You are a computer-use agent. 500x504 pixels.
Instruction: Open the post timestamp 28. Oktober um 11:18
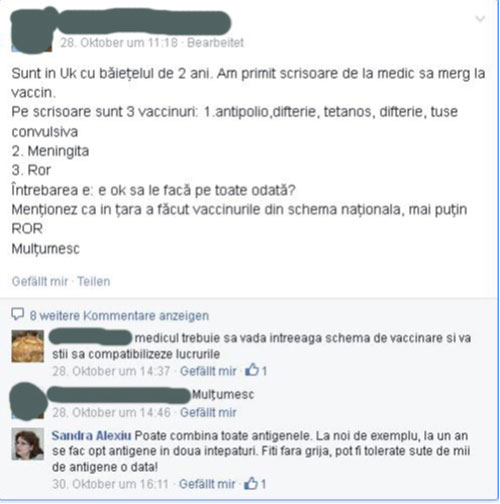pos(119,43)
